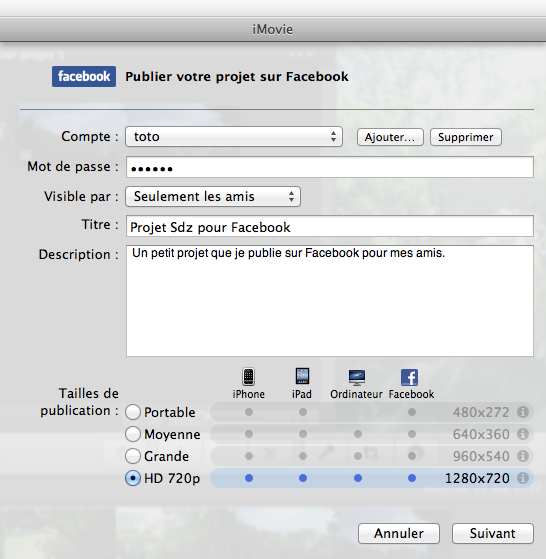The image size is (546, 559).
Task: Click the iPhone column label
Action: tap(248, 394)
